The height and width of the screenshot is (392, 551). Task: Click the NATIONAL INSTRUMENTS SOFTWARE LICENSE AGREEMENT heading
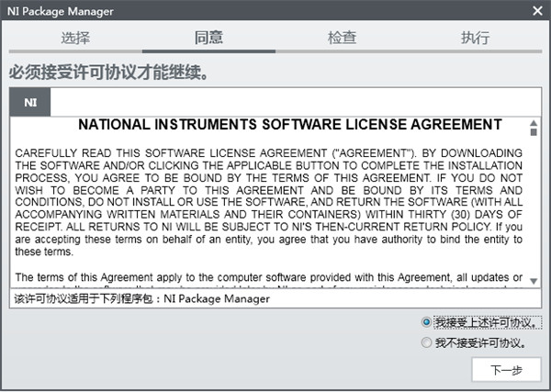click(290, 124)
